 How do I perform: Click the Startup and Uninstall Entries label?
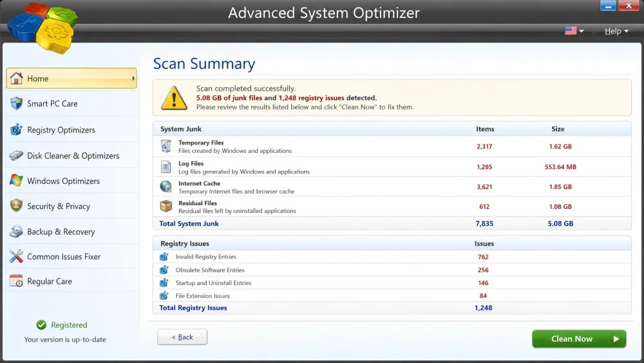point(213,283)
